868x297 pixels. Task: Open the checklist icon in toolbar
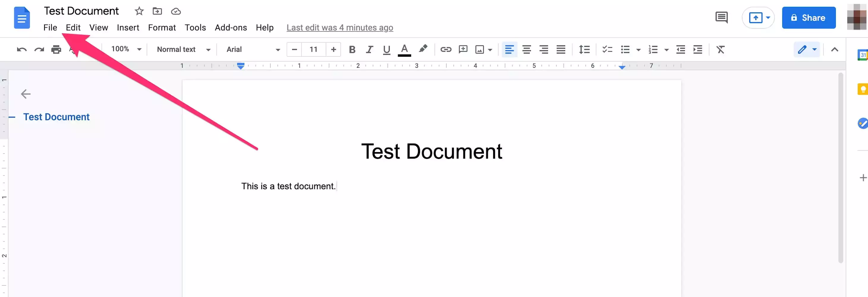[607, 50]
